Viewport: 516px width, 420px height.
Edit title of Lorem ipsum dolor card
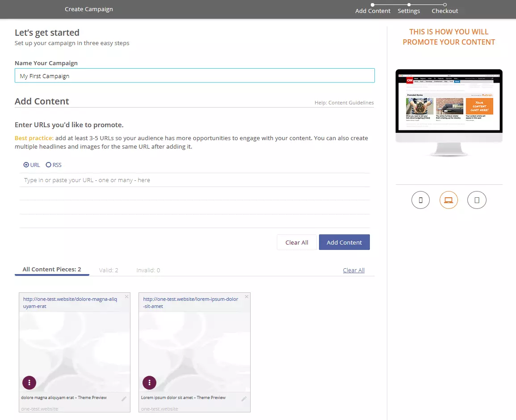pyautogui.click(x=244, y=399)
